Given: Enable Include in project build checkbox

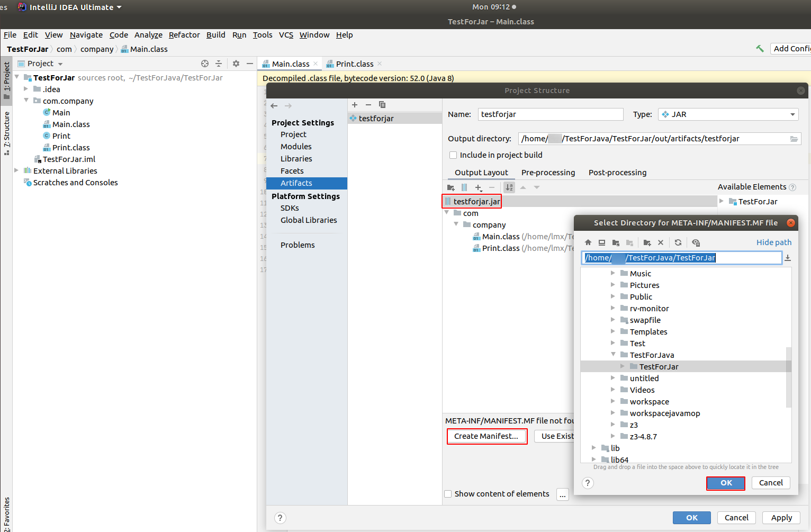Looking at the screenshot, I should point(453,155).
